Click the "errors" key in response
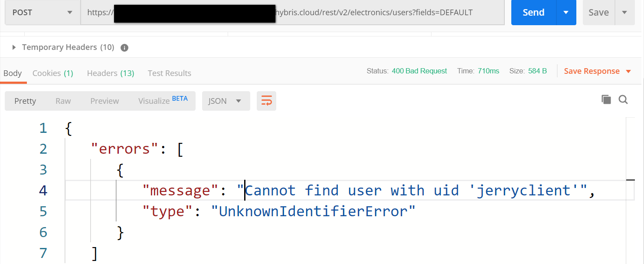Viewport: 644px width, 264px height. tap(125, 149)
